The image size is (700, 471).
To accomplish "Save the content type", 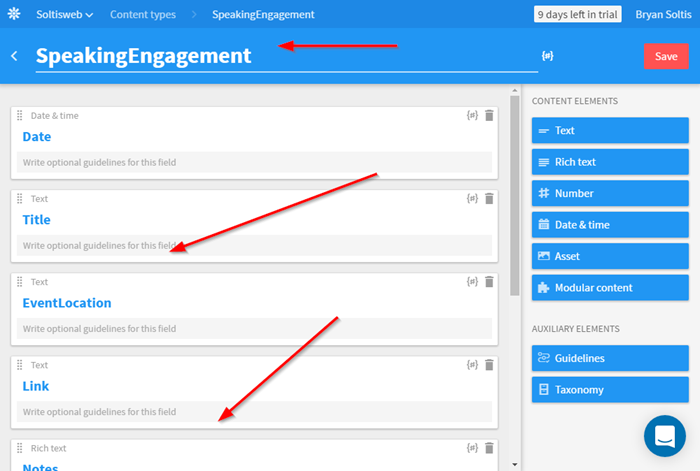I will 666,56.
